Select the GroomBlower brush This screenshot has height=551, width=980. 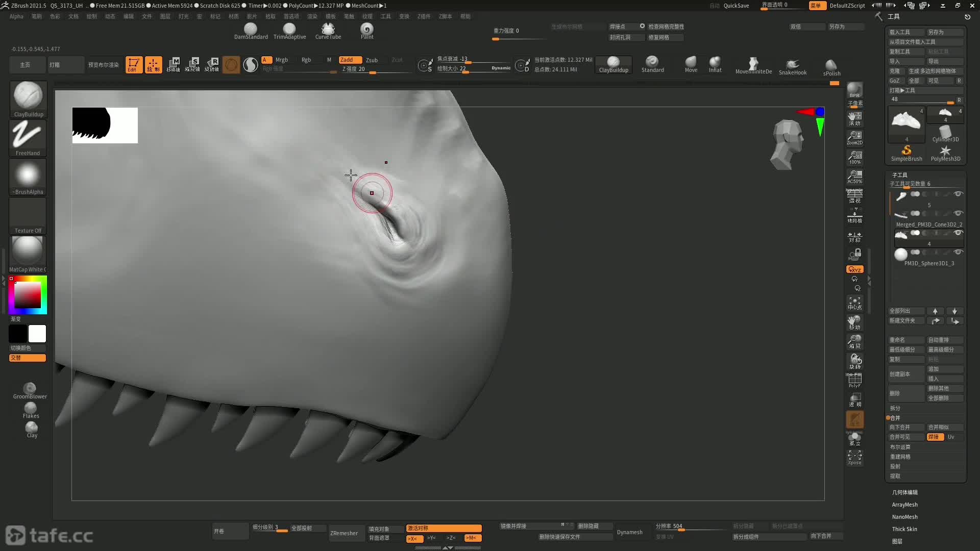(x=30, y=391)
